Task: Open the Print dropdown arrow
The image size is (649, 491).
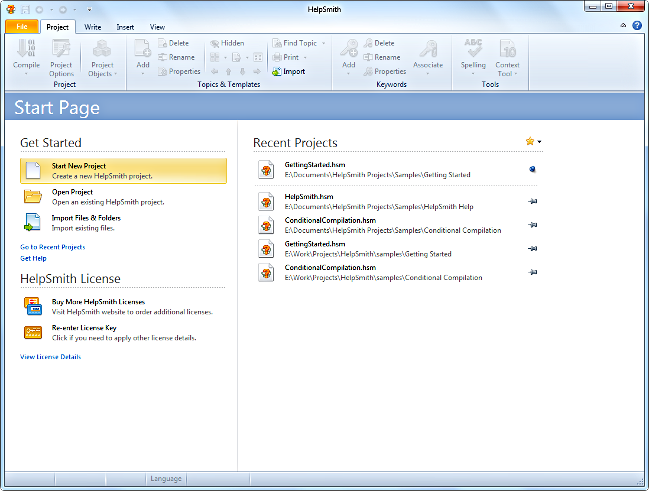Action: [x=305, y=57]
